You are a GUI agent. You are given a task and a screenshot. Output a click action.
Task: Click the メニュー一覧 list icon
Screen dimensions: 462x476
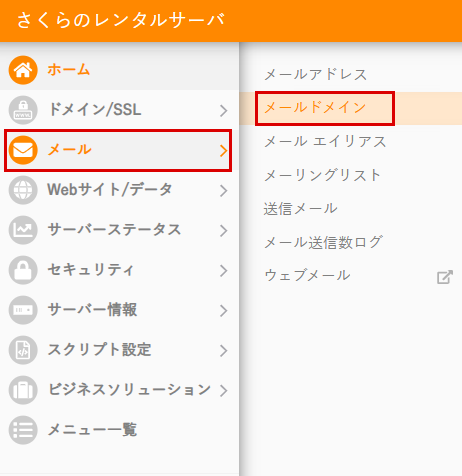(x=23, y=430)
